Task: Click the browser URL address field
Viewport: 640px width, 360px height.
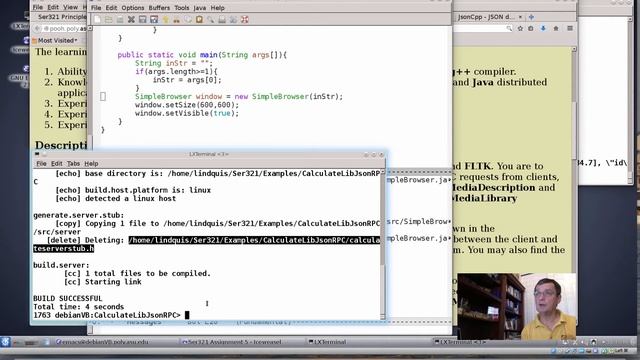Action: [x=65, y=29]
